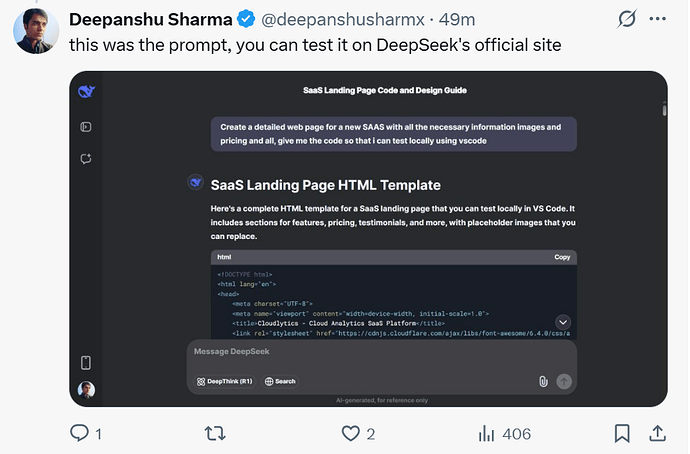Toggle the Search option
This screenshot has height=454, width=690.
tap(281, 381)
